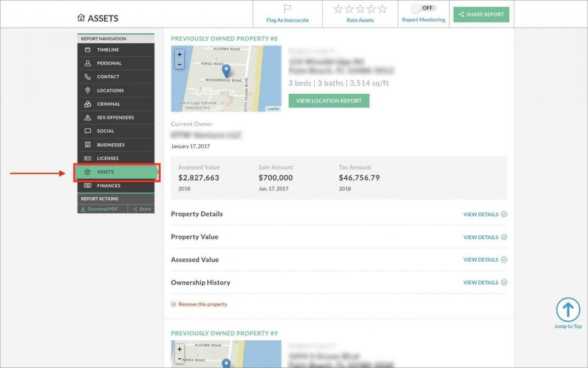
Task: Click the Timeline calendar icon in sidebar
Action: point(87,49)
